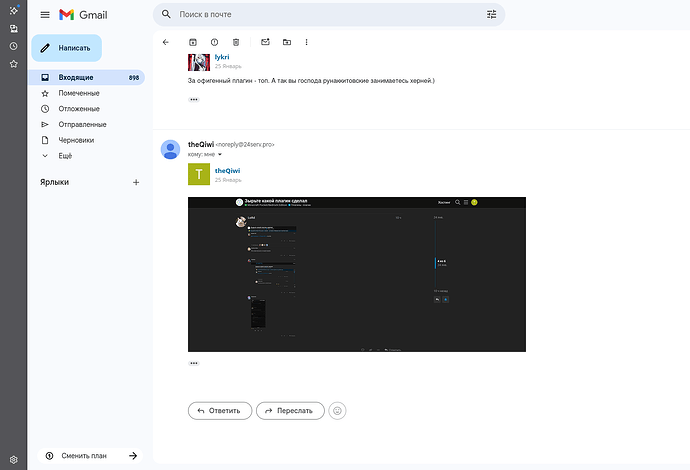Open theQiwi username link in message

coord(228,170)
